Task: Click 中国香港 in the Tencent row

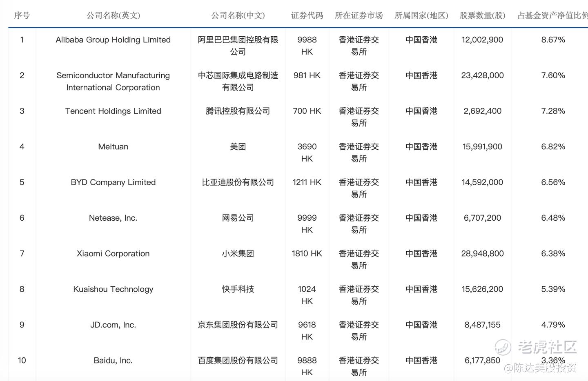Action: click(x=421, y=111)
